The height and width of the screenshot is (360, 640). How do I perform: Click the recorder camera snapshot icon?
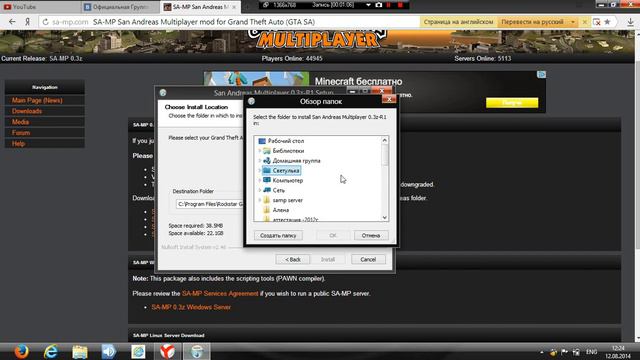click(x=379, y=5)
